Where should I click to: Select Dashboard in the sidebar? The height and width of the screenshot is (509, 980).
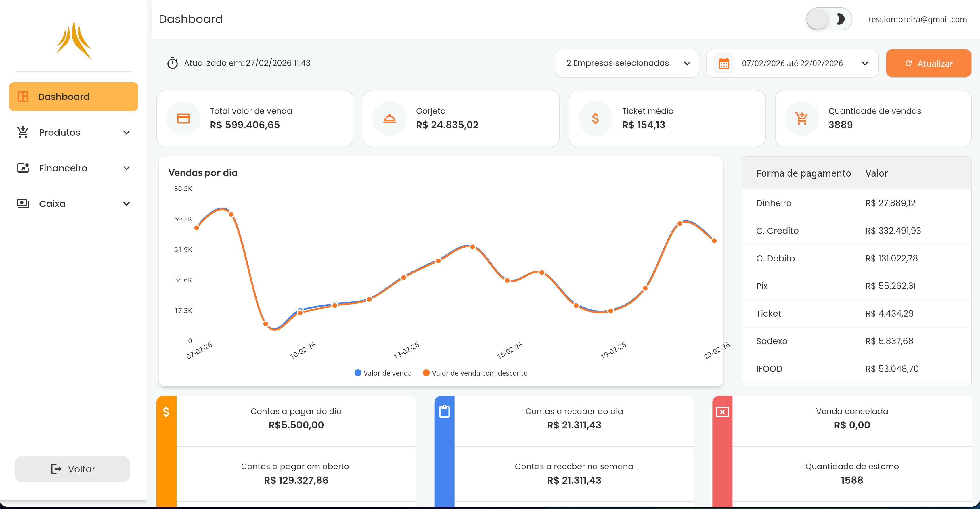click(73, 97)
